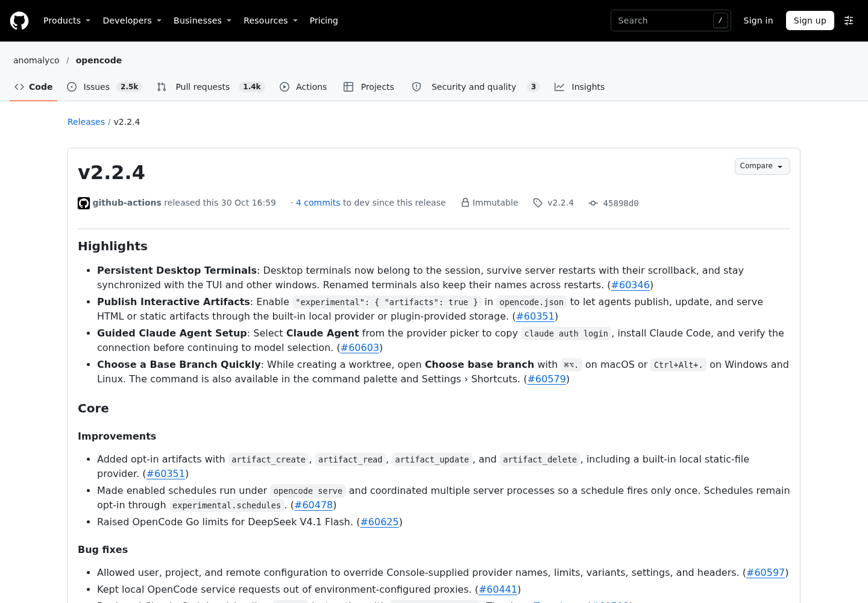Open the appearance settings sliders icon
Screen dimensions: 868x603
click(x=849, y=21)
